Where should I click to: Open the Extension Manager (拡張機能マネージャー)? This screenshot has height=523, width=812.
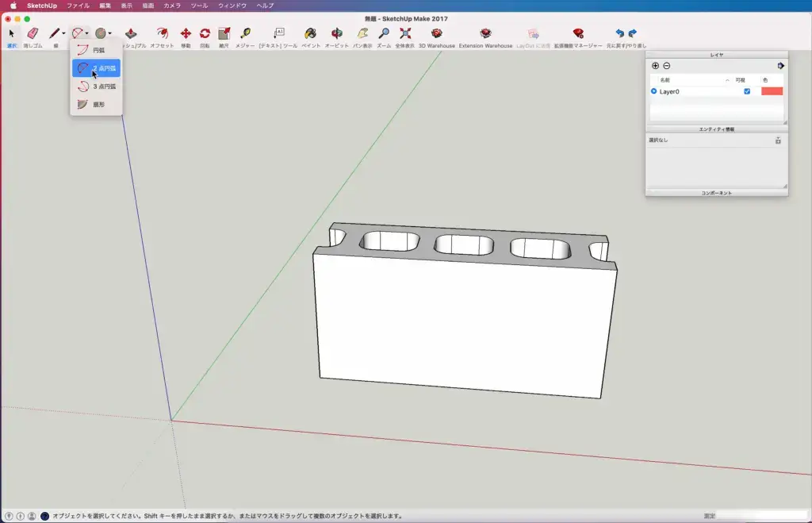[578, 33]
